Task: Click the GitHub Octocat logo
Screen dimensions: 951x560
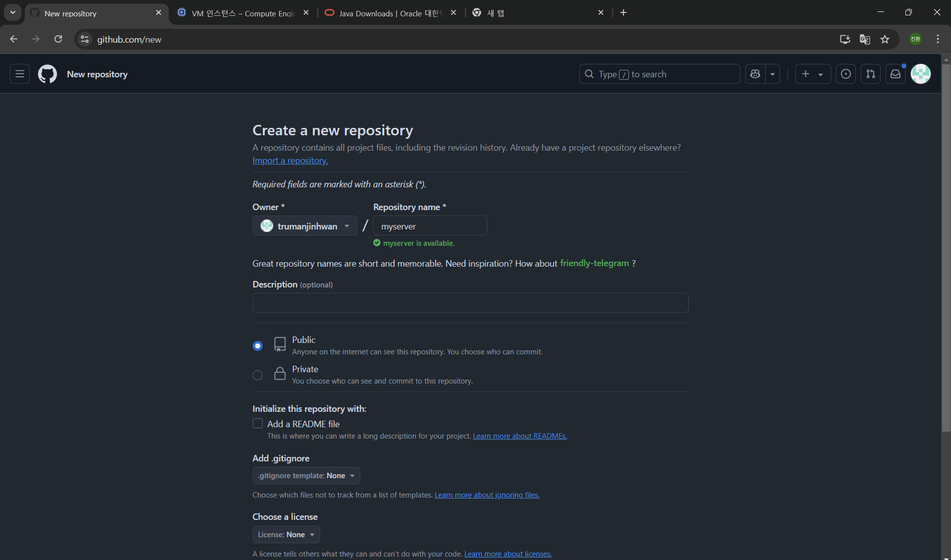Action: [48, 74]
